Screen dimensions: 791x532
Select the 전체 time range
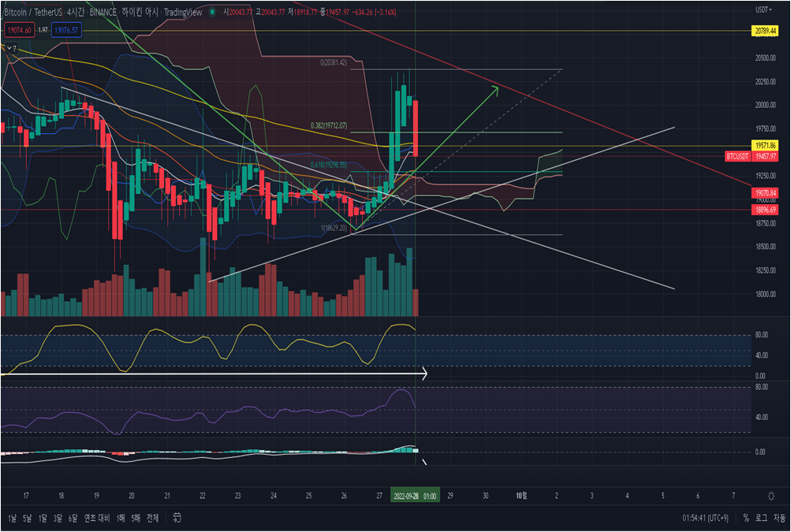pyautogui.click(x=152, y=518)
